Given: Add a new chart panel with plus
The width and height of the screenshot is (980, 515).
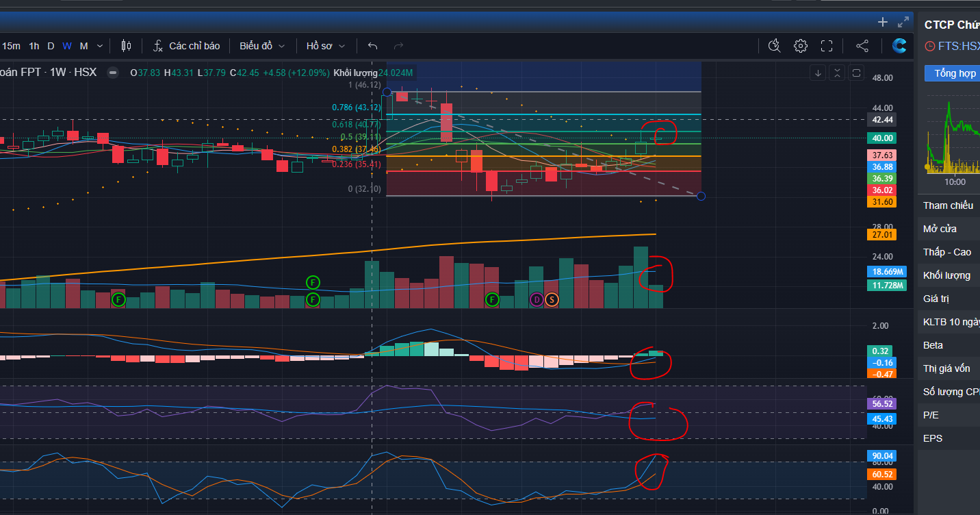Looking at the screenshot, I should click(883, 22).
